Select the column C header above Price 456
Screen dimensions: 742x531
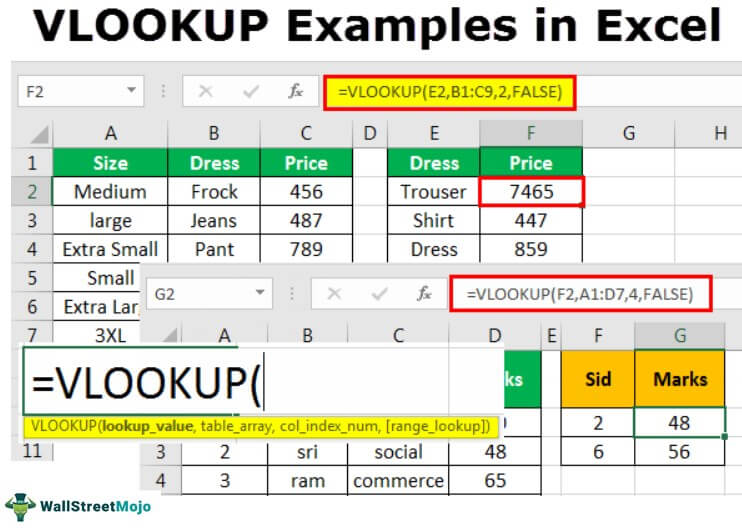(x=306, y=134)
